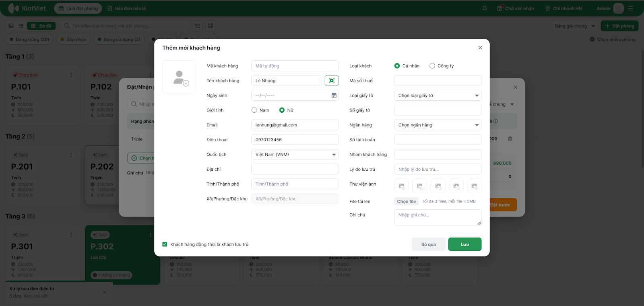Open the notification bell in header
The height and width of the screenshot is (306, 644).
485,8
